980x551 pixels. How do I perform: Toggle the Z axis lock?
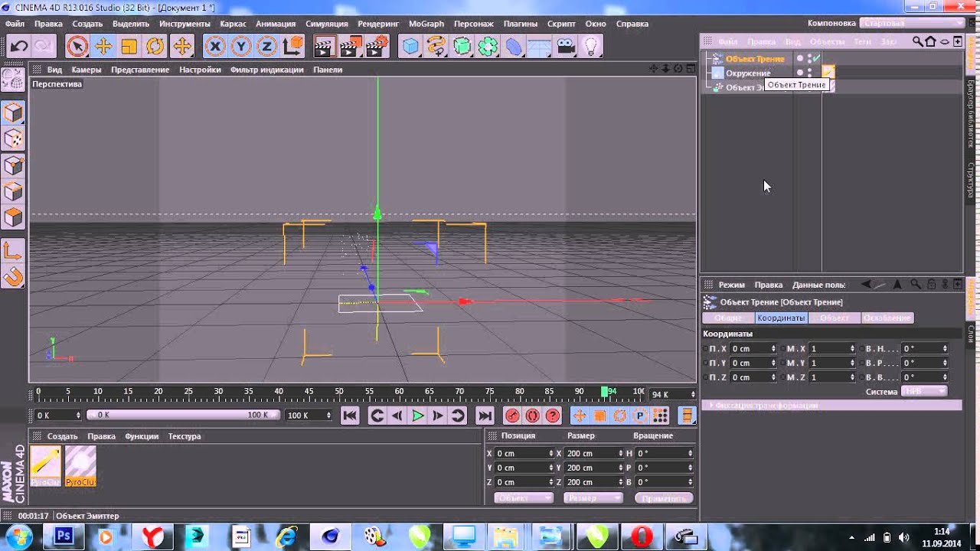click(266, 47)
